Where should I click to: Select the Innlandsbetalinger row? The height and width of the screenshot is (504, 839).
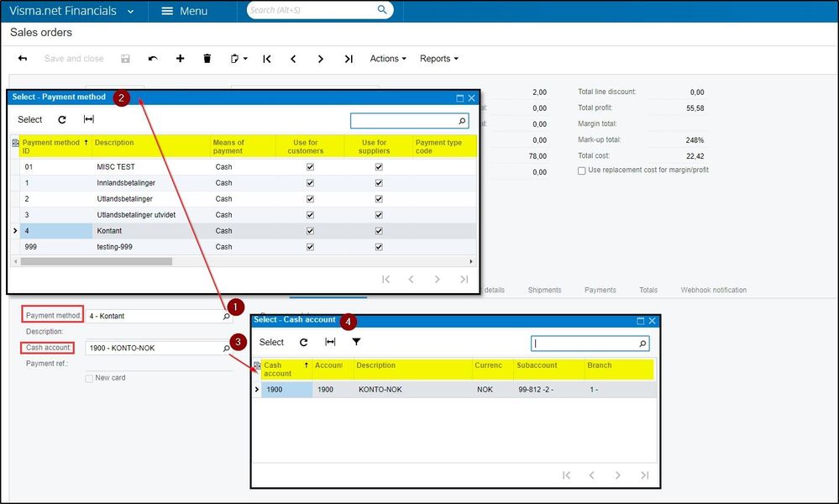pos(244,182)
